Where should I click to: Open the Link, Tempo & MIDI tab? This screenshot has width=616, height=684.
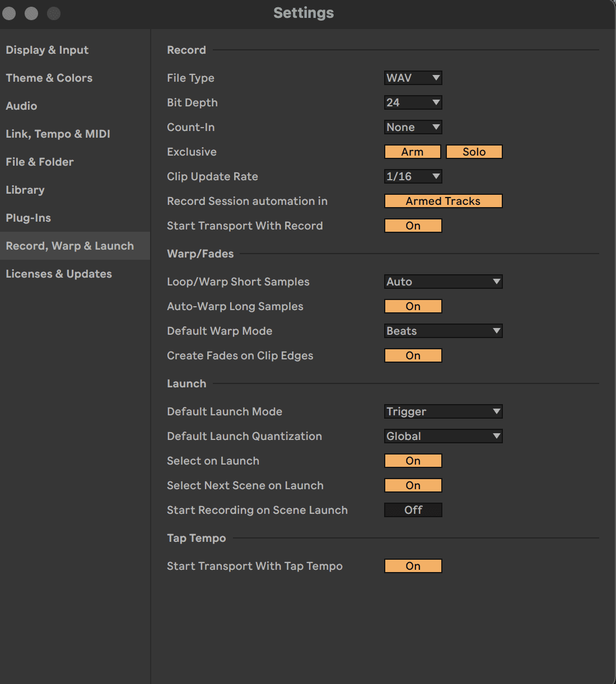tap(58, 134)
